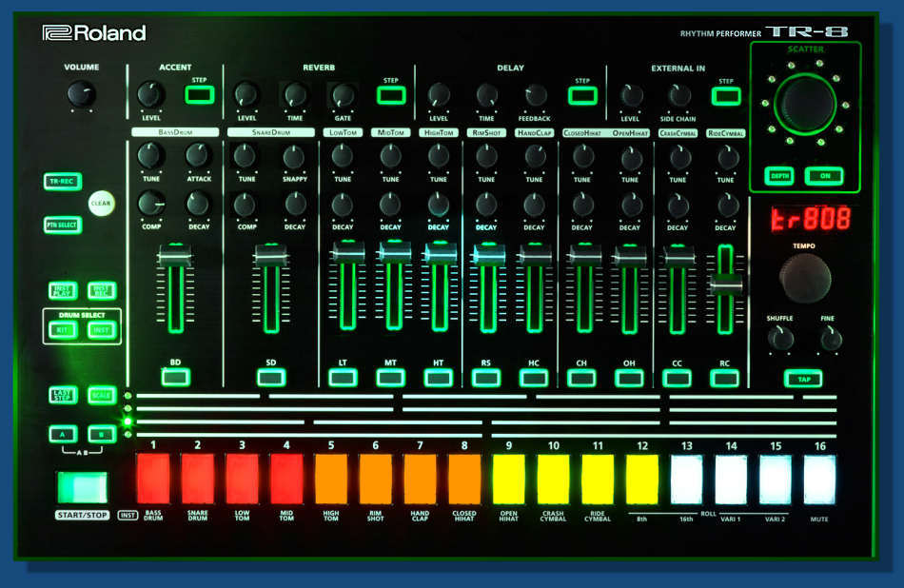This screenshot has height=588, width=904.
Task: Select the LT instrument button
Action: coord(343,378)
